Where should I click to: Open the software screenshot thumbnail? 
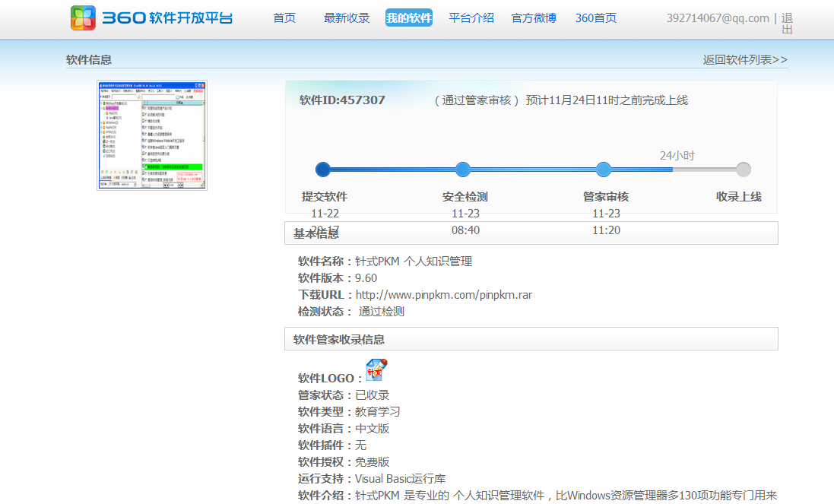point(152,135)
